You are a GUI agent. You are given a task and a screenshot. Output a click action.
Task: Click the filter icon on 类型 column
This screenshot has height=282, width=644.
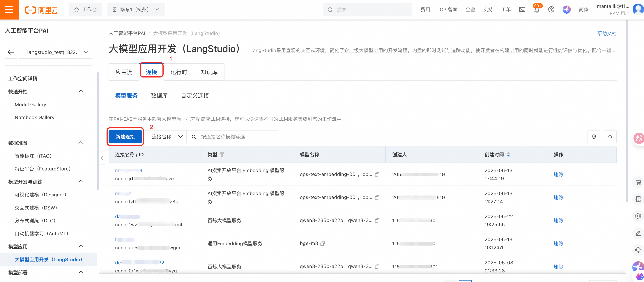[x=222, y=154]
